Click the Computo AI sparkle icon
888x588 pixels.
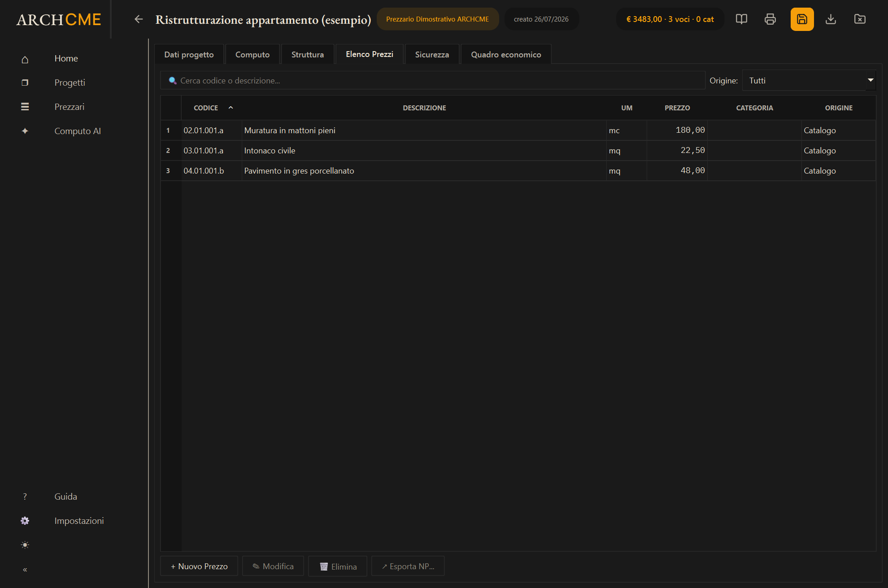[25, 131]
